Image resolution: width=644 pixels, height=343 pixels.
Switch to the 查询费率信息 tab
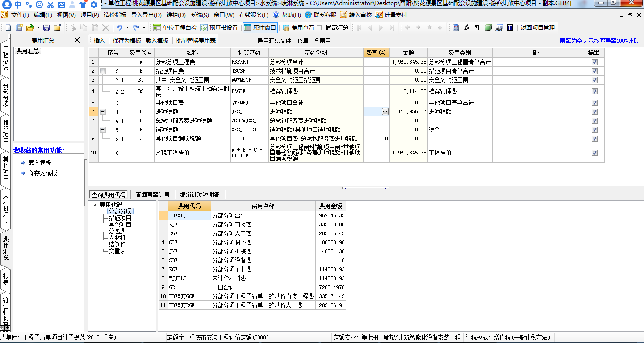[x=153, y=195]
